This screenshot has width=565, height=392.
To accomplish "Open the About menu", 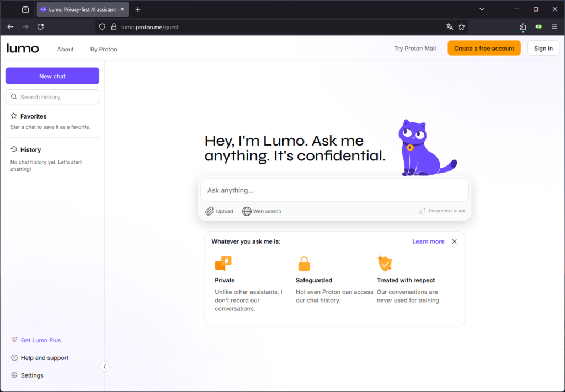I will tap(65, 49).
